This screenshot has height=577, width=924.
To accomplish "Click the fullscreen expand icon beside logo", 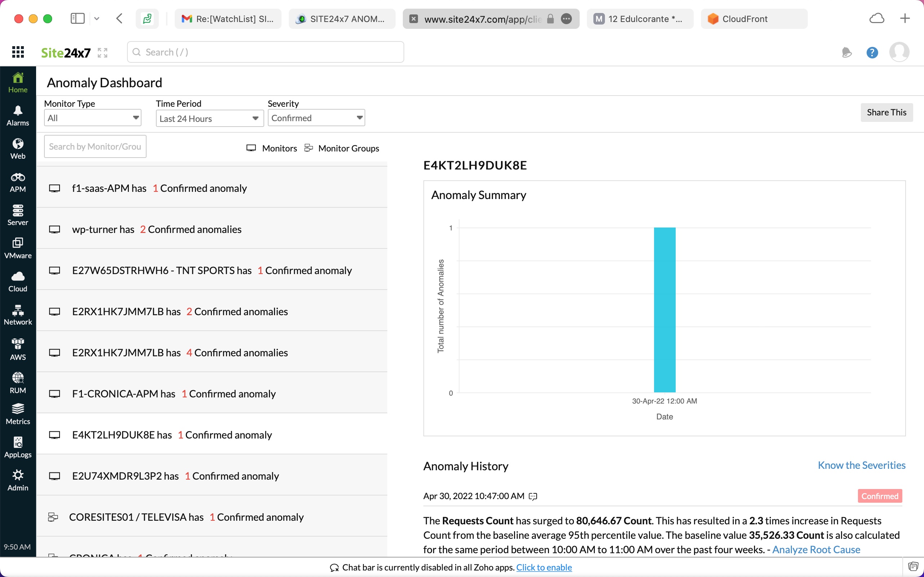I will [103, 52].
